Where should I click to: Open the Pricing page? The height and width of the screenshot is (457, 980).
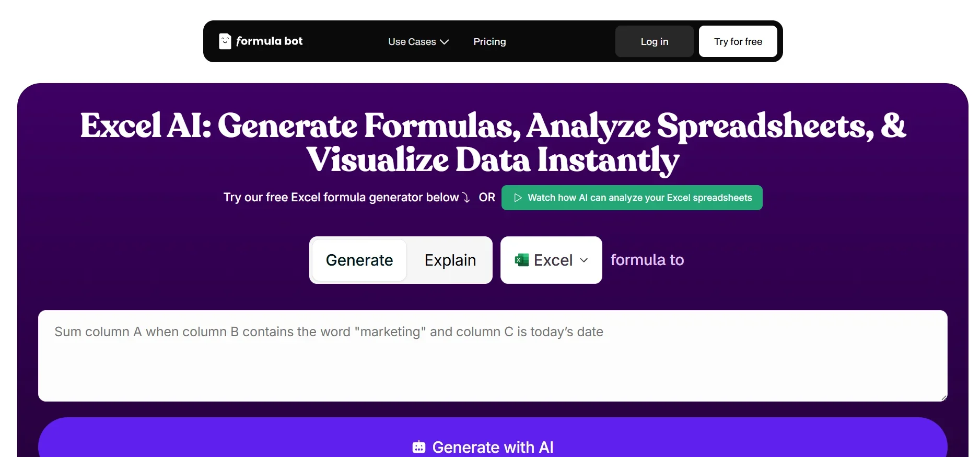[489, 42]
